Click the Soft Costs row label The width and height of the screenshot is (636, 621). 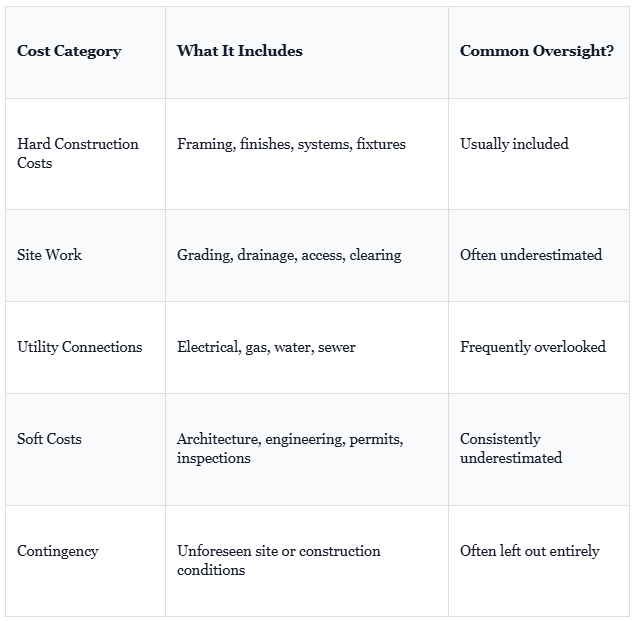pyautogui.click(x=49, y=439)
